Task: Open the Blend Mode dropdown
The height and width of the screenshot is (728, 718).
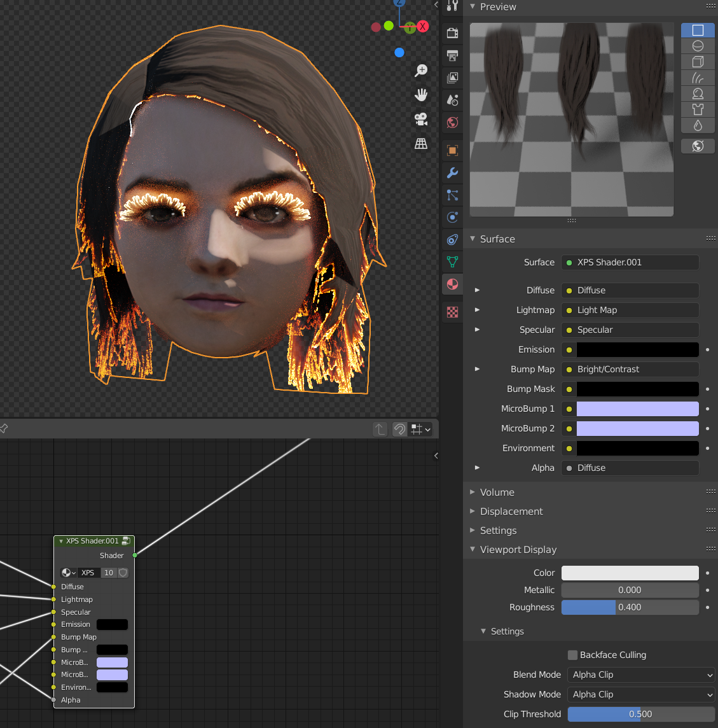Action: point(641,675)
